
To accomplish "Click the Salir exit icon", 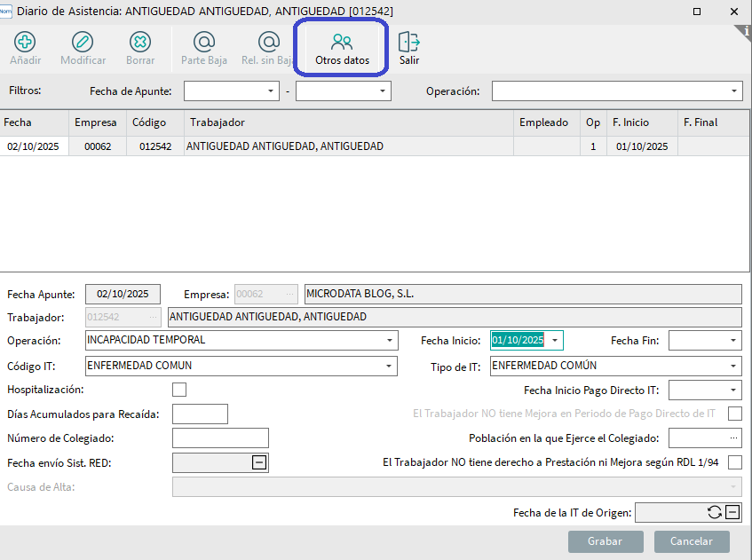I will click(x=408, y=42).
